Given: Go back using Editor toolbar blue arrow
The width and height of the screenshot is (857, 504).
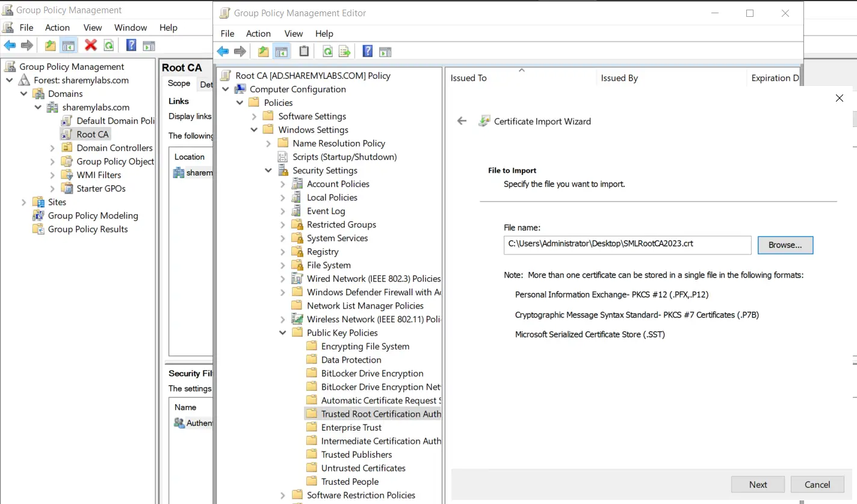Looking at the screenshot, I should coord(223,51).
